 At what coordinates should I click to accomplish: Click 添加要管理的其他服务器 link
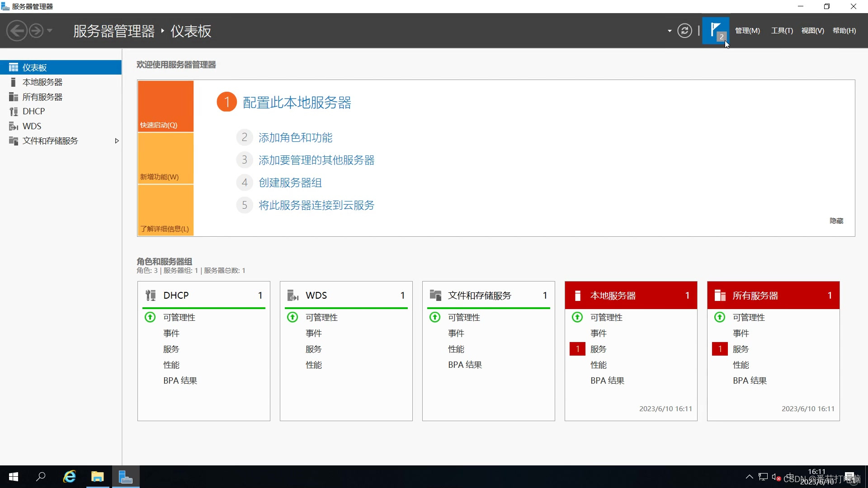(316, 160)
